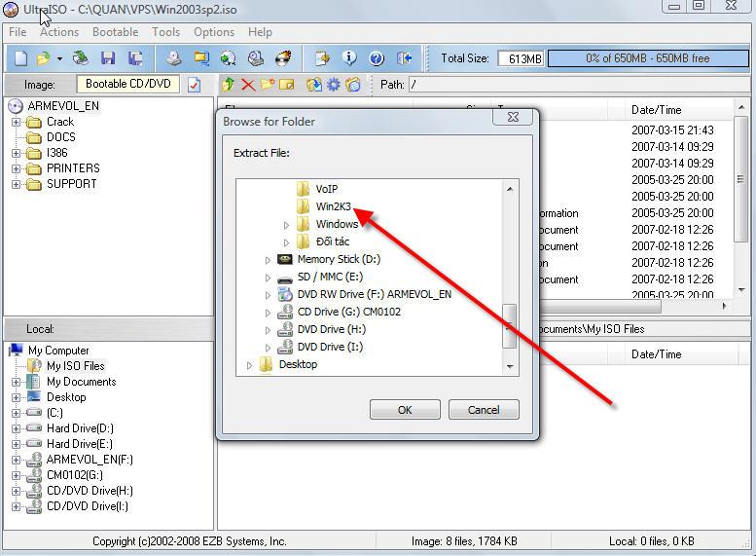Create a new ISO image with New icon
Image resolution: width=756 pixels, height=556 pixels.
20,58
